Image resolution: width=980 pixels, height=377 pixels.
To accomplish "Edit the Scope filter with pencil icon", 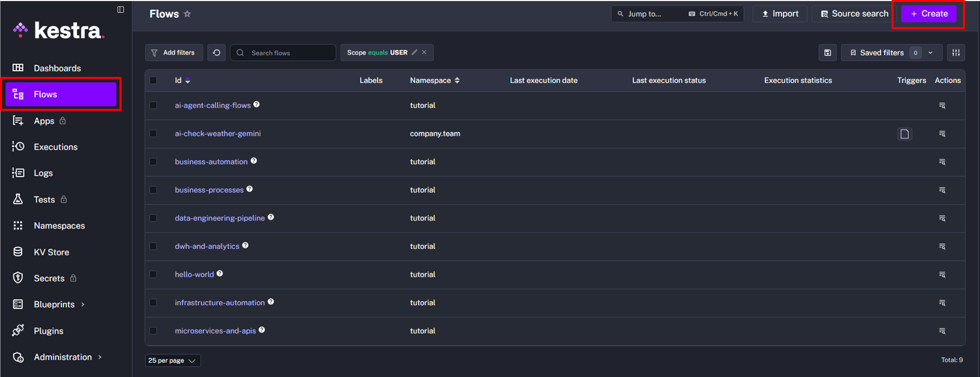I will pyautogui.click(x=415, y=52).
